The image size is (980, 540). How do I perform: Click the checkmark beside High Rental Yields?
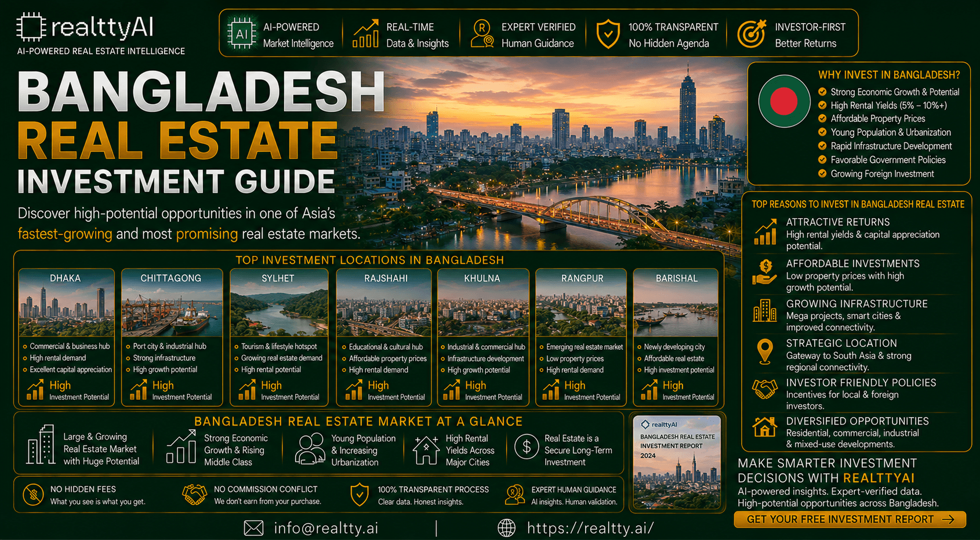(822, 105)
